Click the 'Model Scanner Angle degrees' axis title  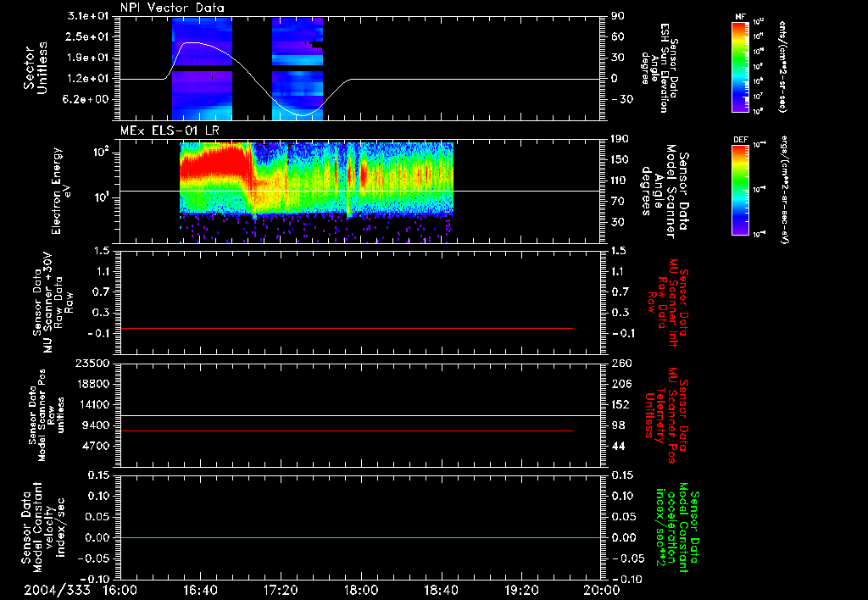[665, 192]
